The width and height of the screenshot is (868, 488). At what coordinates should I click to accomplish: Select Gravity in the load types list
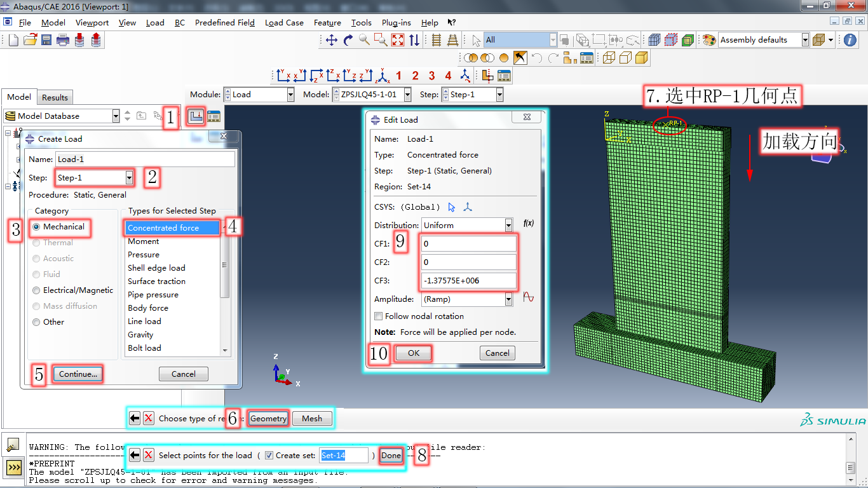[140, 335]
